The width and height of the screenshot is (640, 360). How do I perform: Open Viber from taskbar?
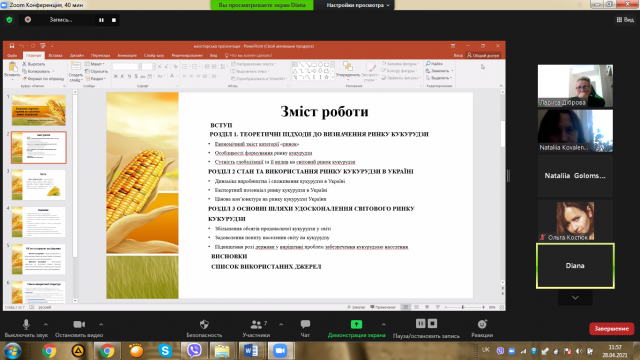[x=194, y=351]
